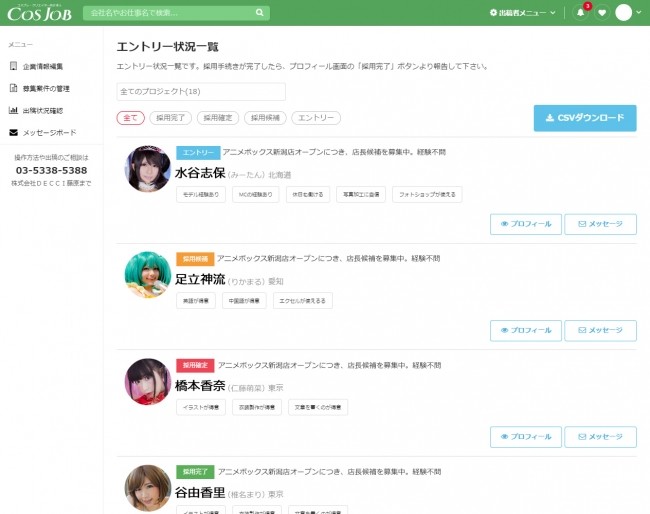
Task: Click the COS JOB logo
Action: (x=36, y=13)
